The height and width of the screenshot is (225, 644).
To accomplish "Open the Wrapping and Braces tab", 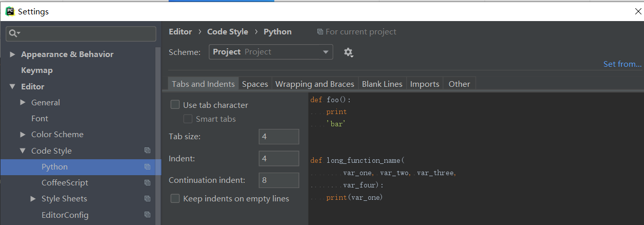I will (x=315, y=84).
